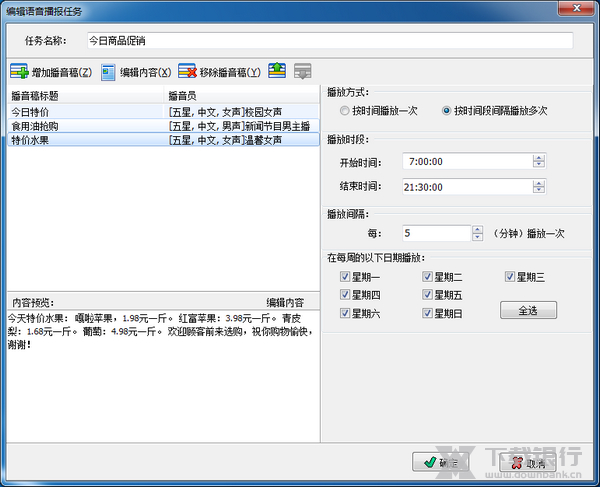Toggle the 星期日 checkbox
The width and height of the screenshot is (600, 487).
(x=429, y=313)
